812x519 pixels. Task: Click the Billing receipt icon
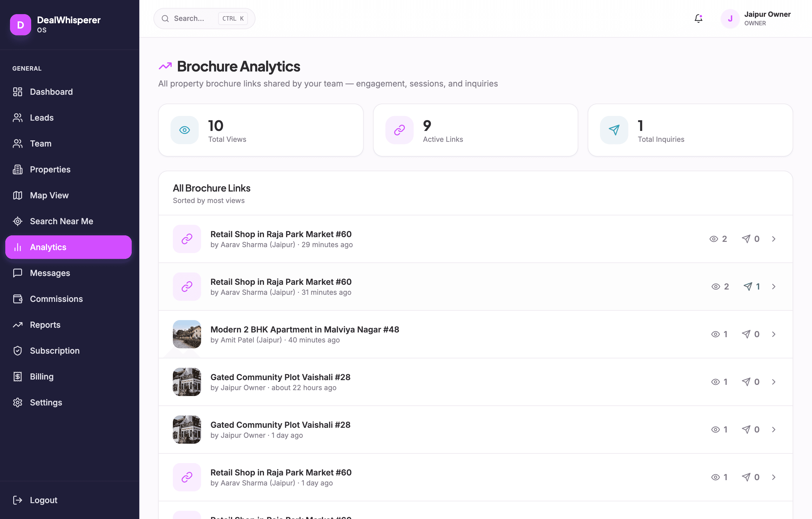(x=18, y=377)
